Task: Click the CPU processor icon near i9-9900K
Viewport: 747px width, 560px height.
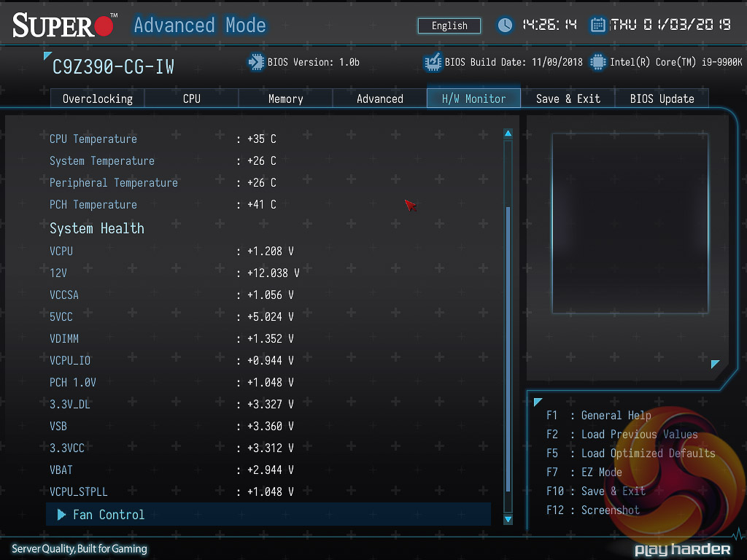Action: pos(598,62)
